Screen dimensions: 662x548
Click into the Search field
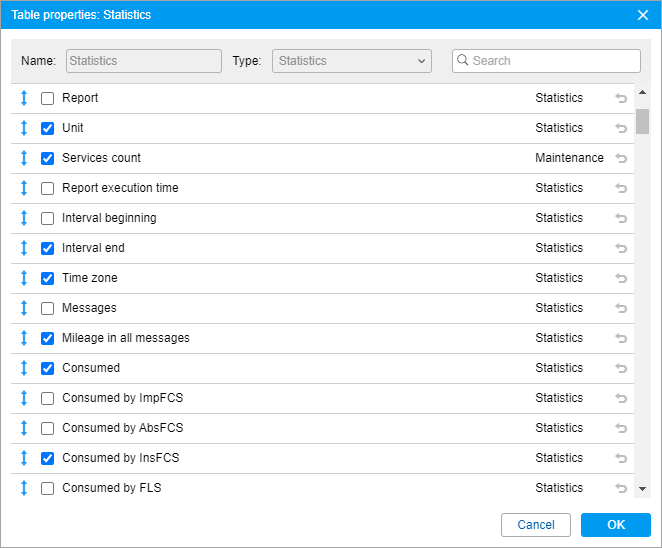[x=553, y=61]
